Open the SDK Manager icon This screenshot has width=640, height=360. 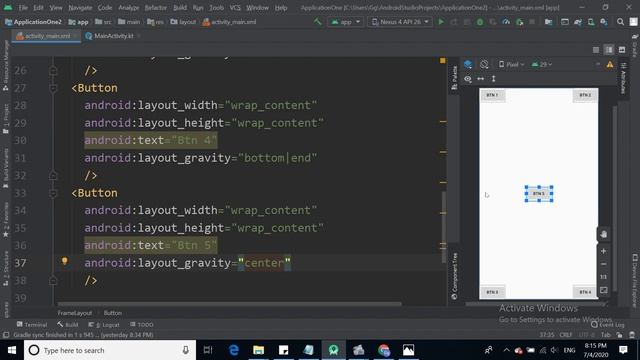point(604,22)
